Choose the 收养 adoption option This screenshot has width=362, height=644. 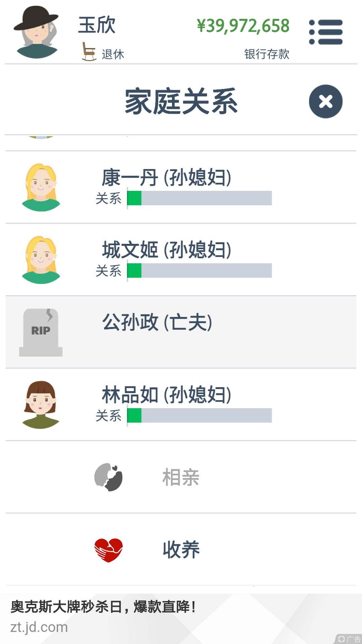181,549
